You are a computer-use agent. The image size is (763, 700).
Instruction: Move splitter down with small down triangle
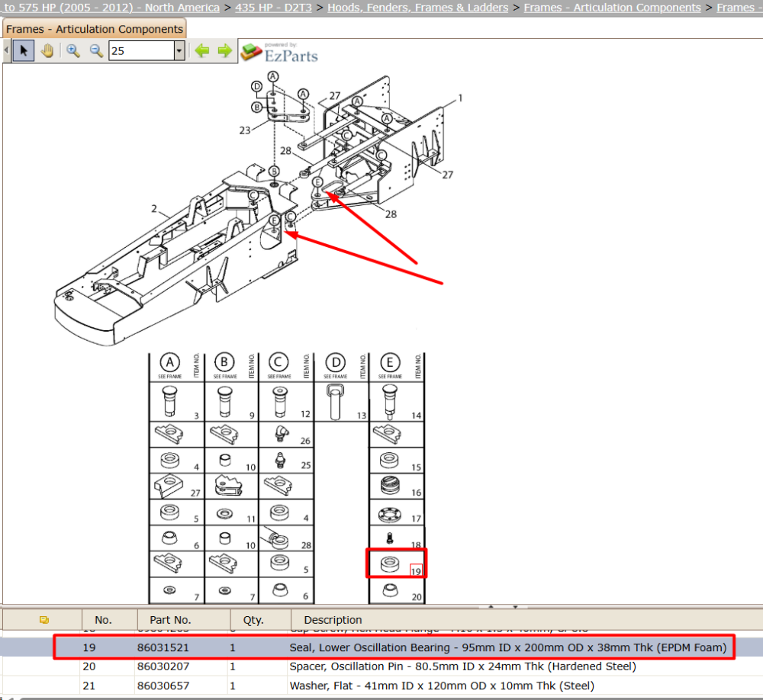click(515, 607)
